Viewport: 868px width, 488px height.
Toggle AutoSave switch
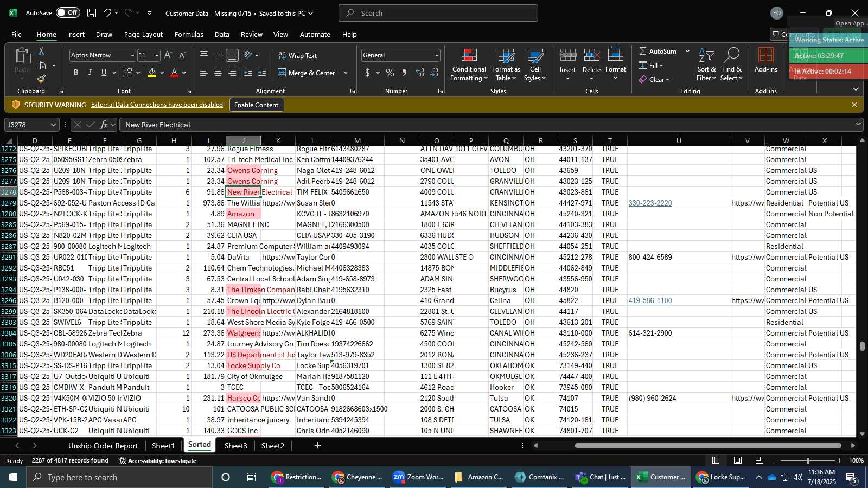(x=68, y=12)
